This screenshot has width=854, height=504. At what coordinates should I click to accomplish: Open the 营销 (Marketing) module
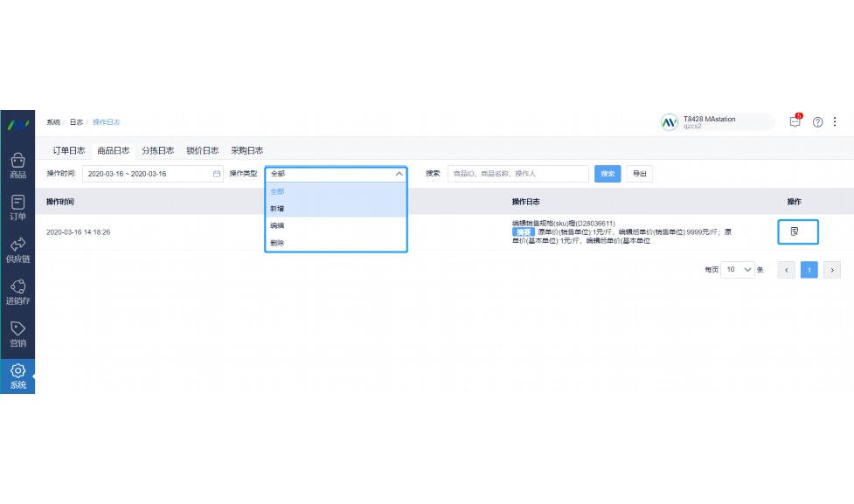click(x=17, y=334)
